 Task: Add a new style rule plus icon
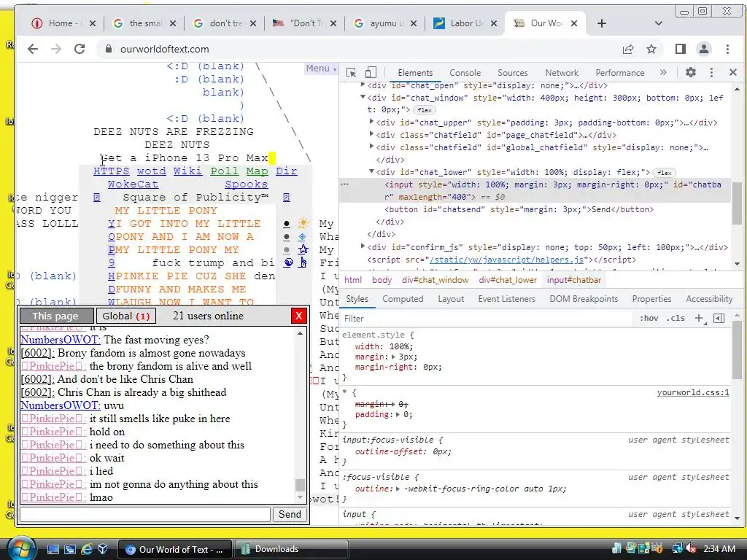(699, 318)
